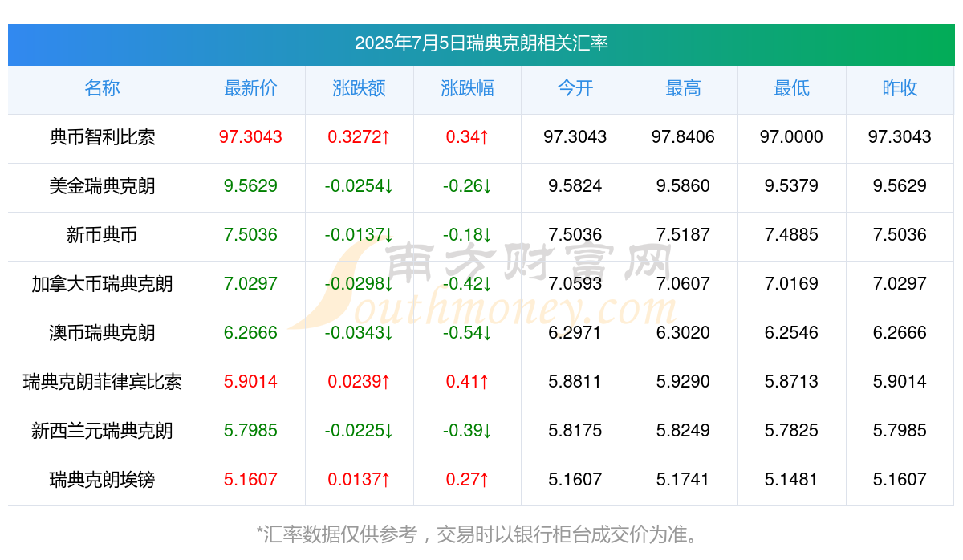Click the 昨收 column header
This screenshot has width=963, height=560.
pos(900,88)
